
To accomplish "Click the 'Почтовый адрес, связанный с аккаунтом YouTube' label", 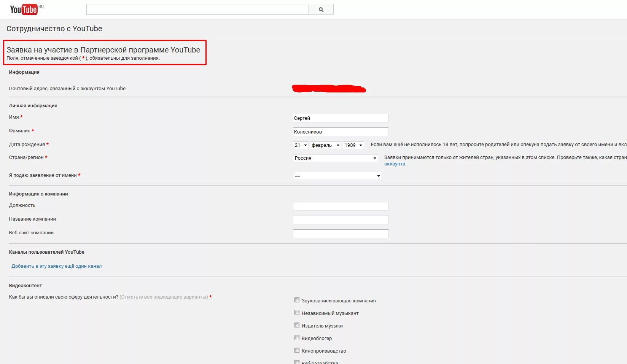I will click(67, 89).
